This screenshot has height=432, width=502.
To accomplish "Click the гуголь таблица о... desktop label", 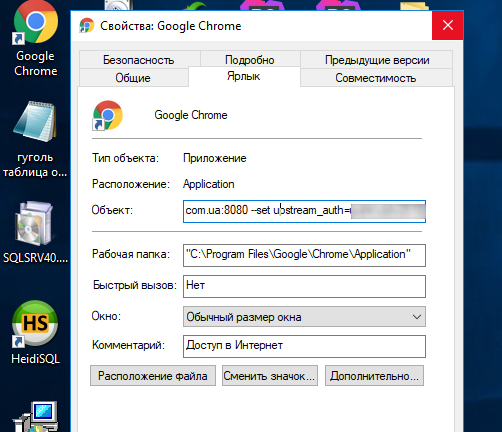I will tap(35, 165).
